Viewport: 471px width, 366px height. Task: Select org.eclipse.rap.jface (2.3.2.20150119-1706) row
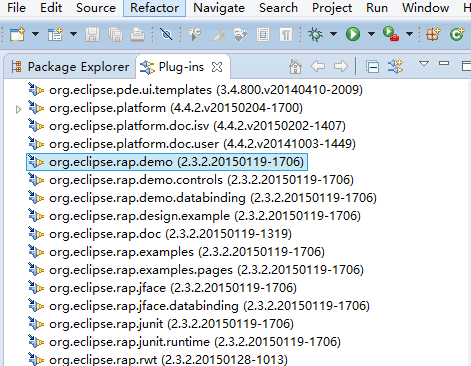click(x=162, y=288)
